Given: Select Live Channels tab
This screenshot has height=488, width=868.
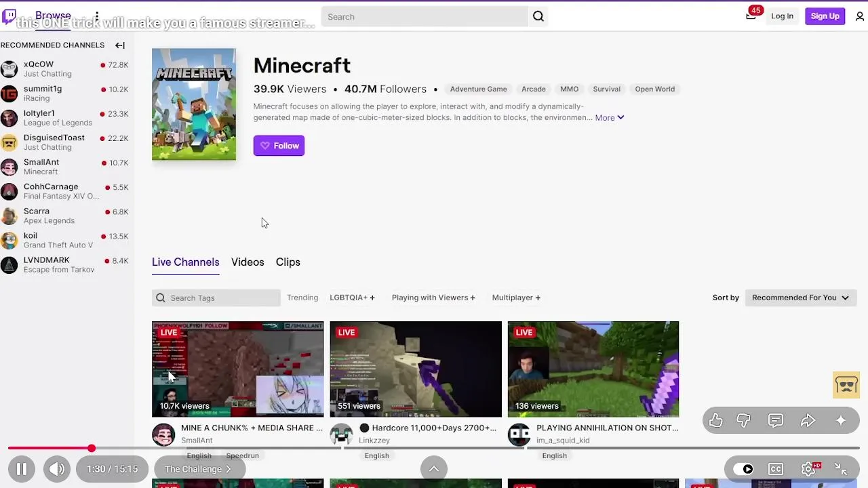Looking at the screenshot, I should (186, 262).
